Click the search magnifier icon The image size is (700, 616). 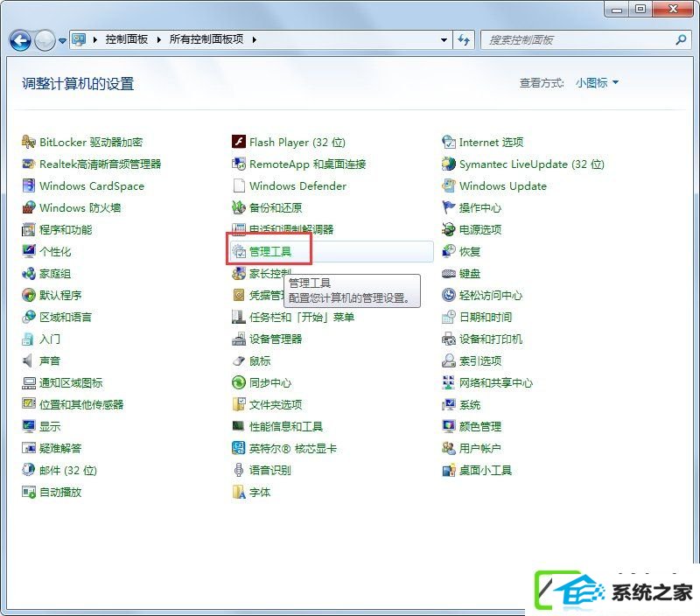(681, 39)
